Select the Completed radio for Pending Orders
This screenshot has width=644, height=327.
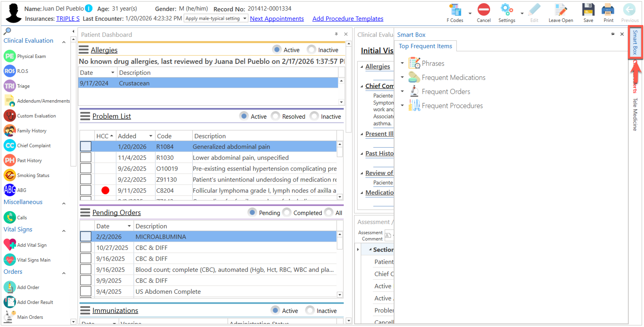287,213
